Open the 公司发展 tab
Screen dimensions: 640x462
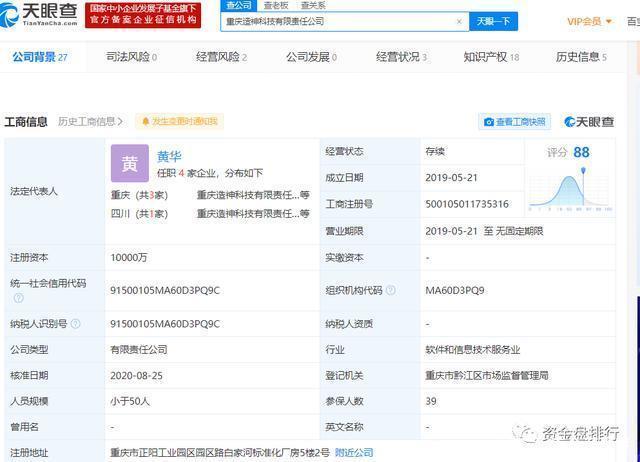click(311, 57)
